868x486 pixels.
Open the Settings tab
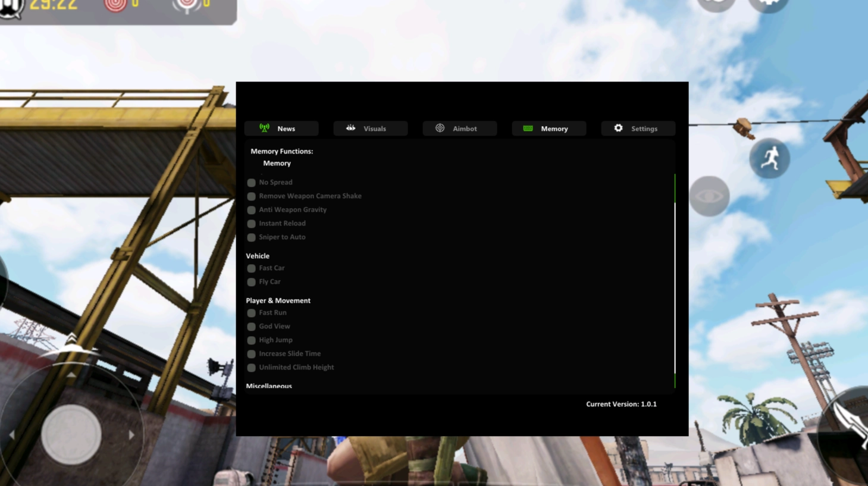click(638, 128)
